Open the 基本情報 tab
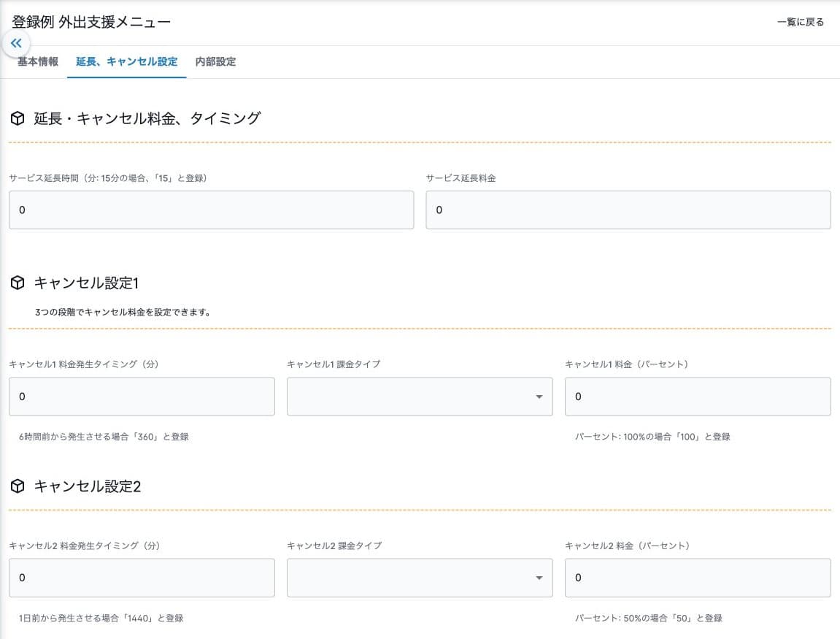The image size is (840, 639). click(37, 61)
